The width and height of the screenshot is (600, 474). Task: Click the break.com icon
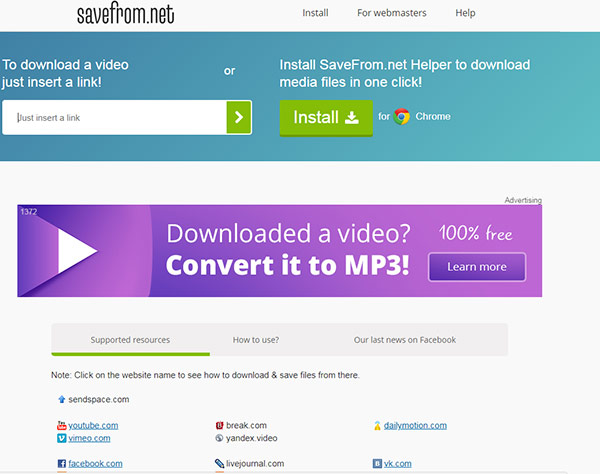click(x=219, y=425)
